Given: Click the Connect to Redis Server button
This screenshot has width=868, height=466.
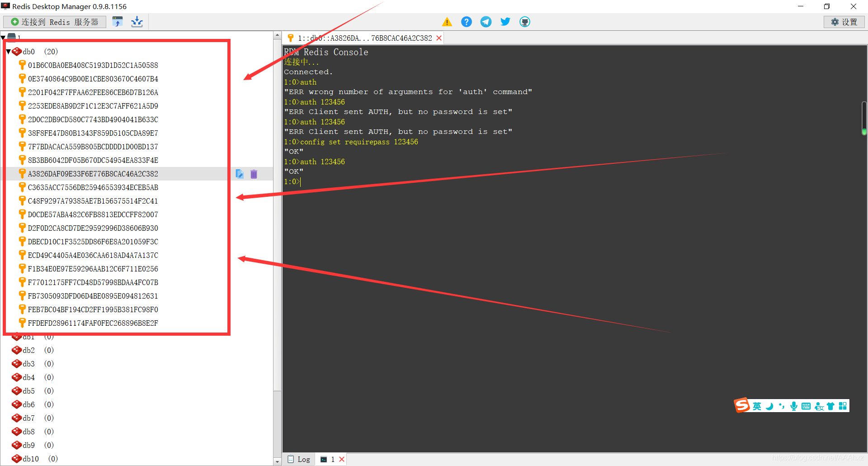Looking at the screenshot, I should pyautogui.click(x=55, y=22).
